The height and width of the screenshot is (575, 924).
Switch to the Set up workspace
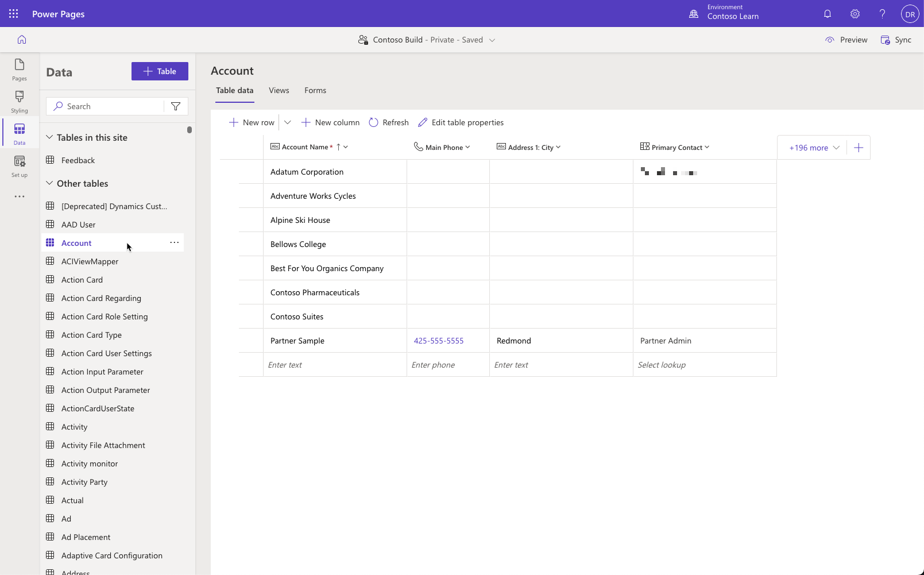click(19, 165)
